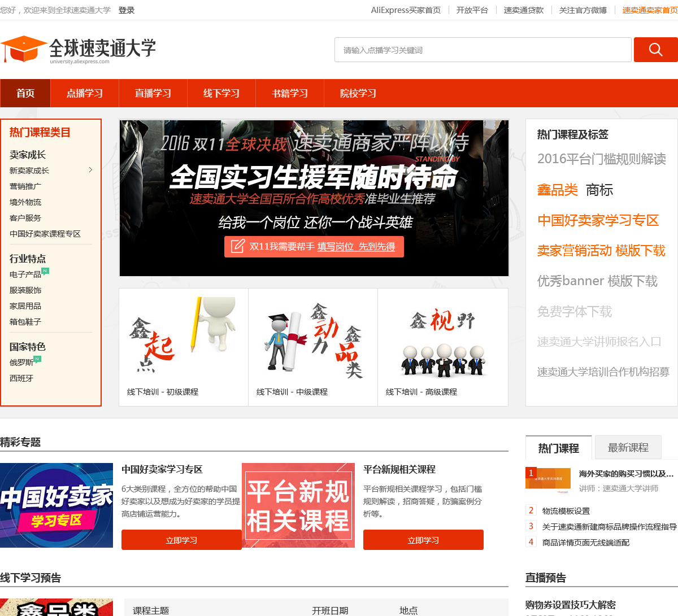Click tag 速卖通大学培训合作机构招募
Screen dimensions: 678x616
click(603, 372)
